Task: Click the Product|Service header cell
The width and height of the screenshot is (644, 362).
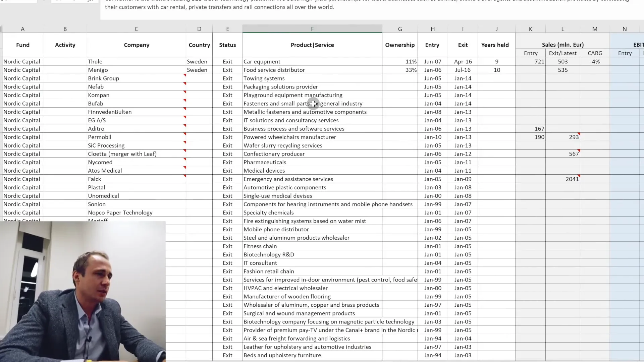Action: 312,45
